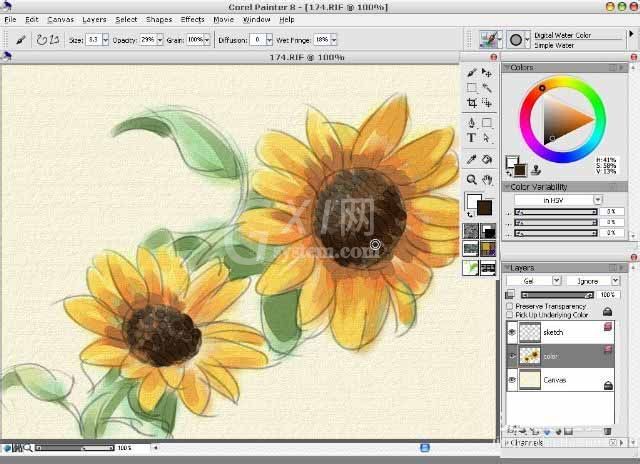The height and width of the screenshot is (464, 640).
Task: Open the Gel composite method dropdown
Action: click(556, 281)
